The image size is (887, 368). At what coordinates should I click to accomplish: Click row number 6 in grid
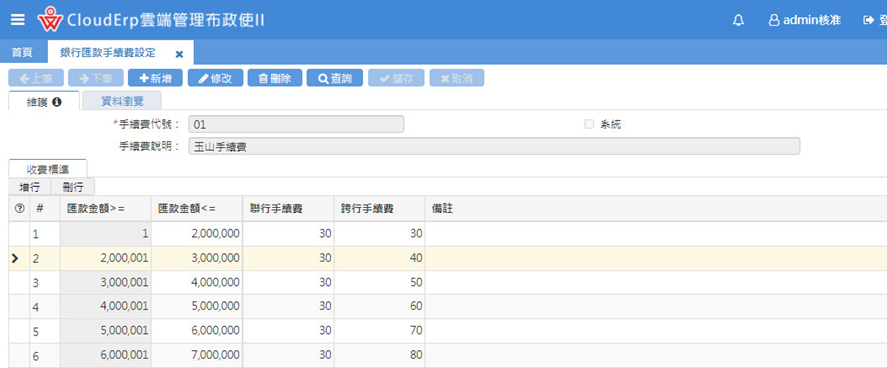click(45, 355)
